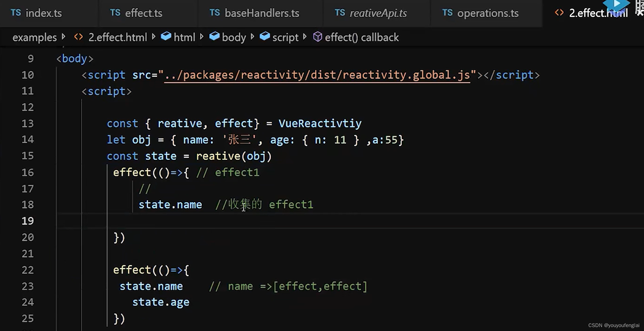Screen dimensions: 644x331
Task: Click the opening script tag on line 11
Action: click(x=106, y=91)
